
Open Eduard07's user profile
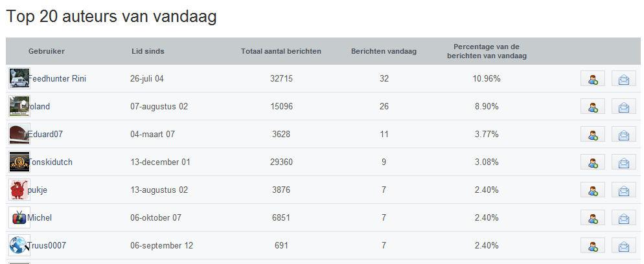coord(45,134)
